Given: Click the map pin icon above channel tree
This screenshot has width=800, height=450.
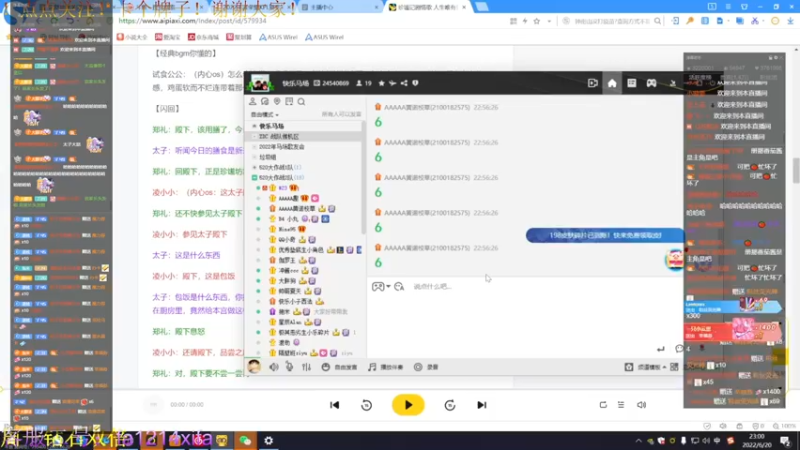Looking at the screenshot, I should coord(277,102).
